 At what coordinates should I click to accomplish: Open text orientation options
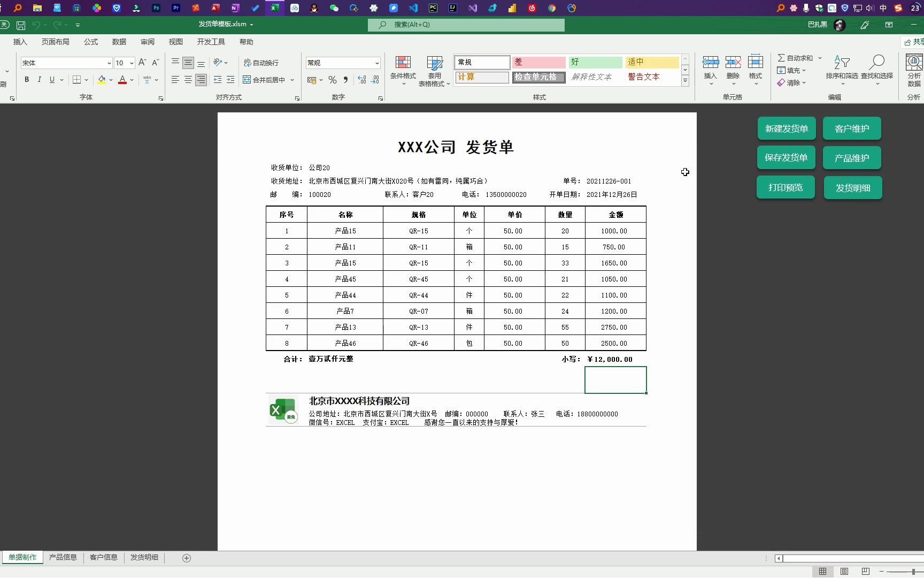click(220, 63)
